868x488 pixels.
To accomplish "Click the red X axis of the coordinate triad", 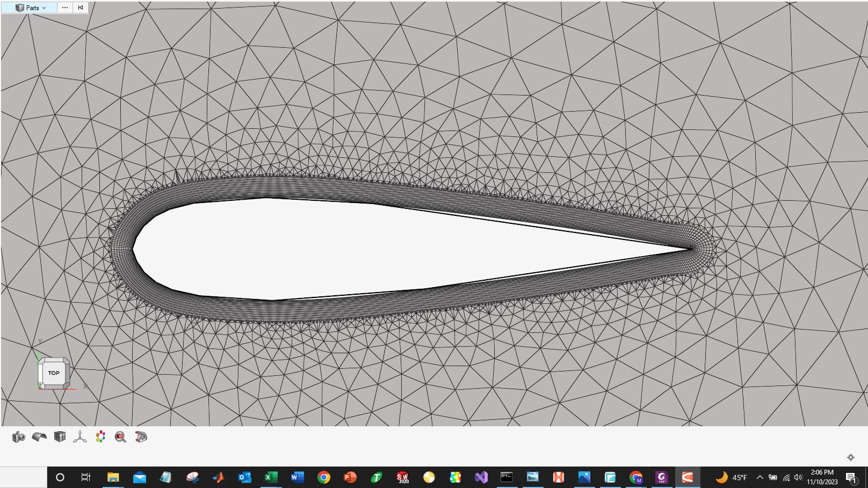I will pyautogui.click(x=73, y=389).
